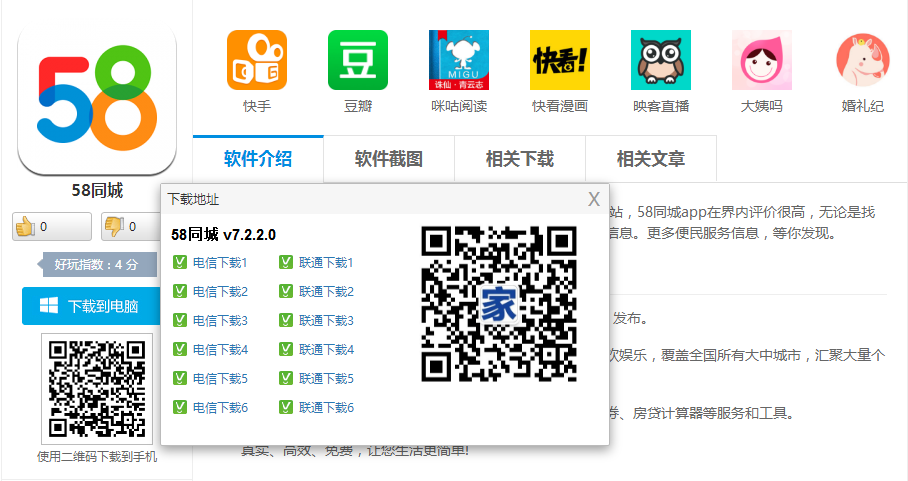Viewport: 908px width, 481px height.
Task: Open the 映客直播 owl icon
Action: [661, 60]
